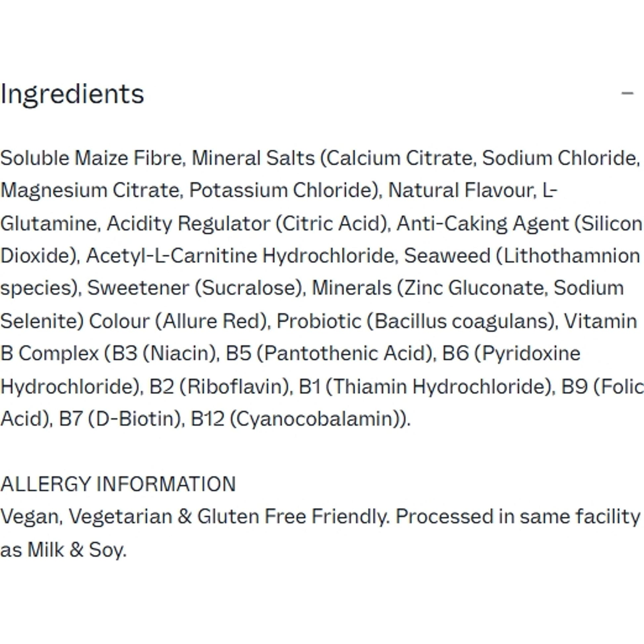The width and height of the screenshot is (644, 644).
Task: Click the Anti-Caking Agent text
Action: [483, 223]
